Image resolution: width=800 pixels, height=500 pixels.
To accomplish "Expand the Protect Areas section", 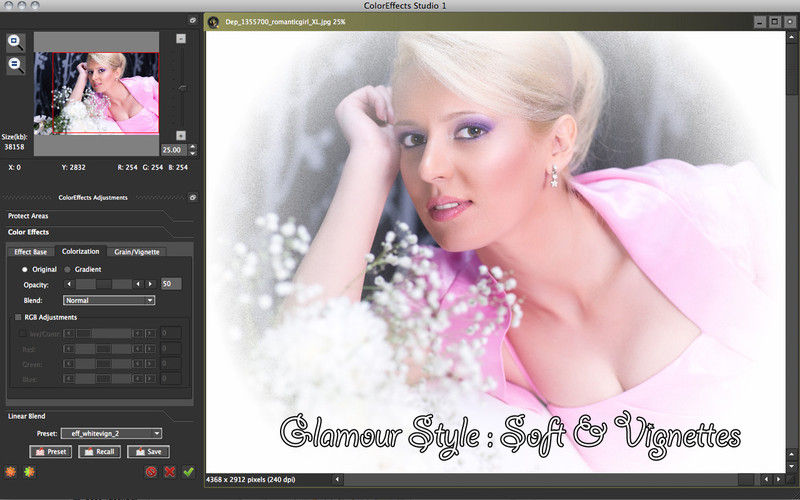I will pos(28,216).
